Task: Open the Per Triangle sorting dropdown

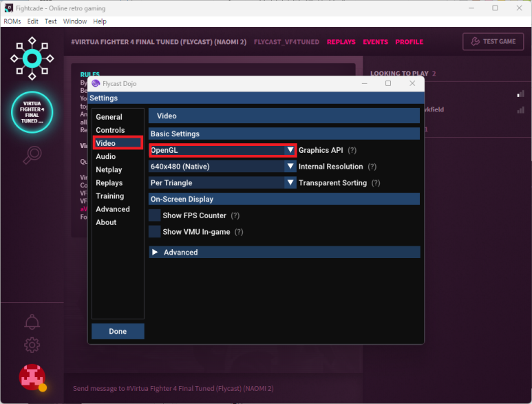Action: 222,183
